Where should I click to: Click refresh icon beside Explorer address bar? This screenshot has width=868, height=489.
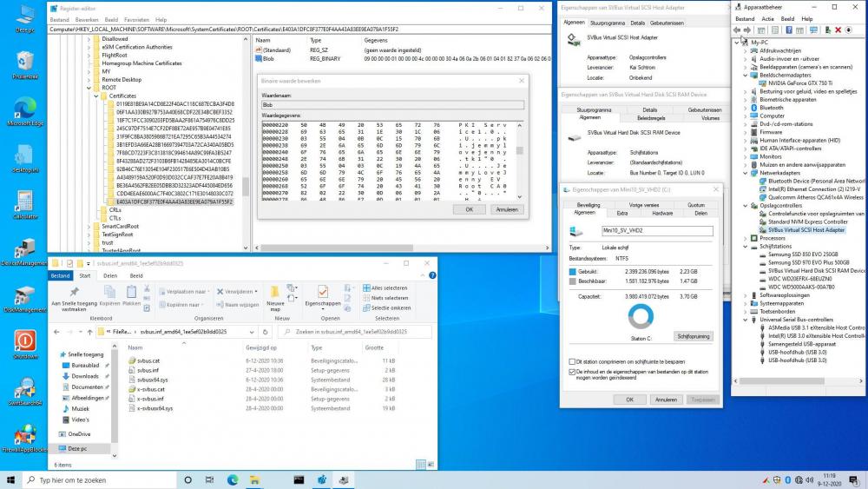click(265, 332)
